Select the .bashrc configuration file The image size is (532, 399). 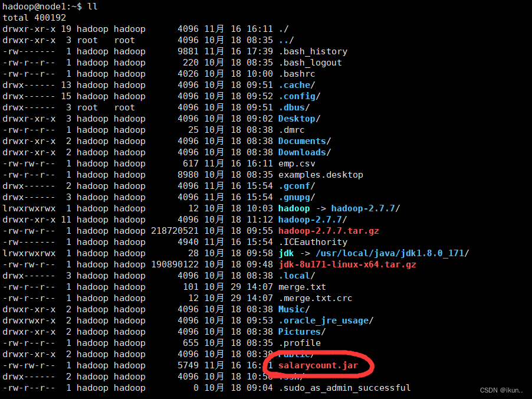click(x=297, y=73)
